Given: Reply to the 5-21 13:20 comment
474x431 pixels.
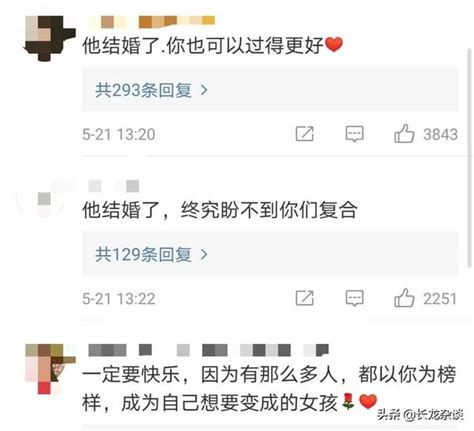Looking at the screenshot, I should click(x=354, y=134).
